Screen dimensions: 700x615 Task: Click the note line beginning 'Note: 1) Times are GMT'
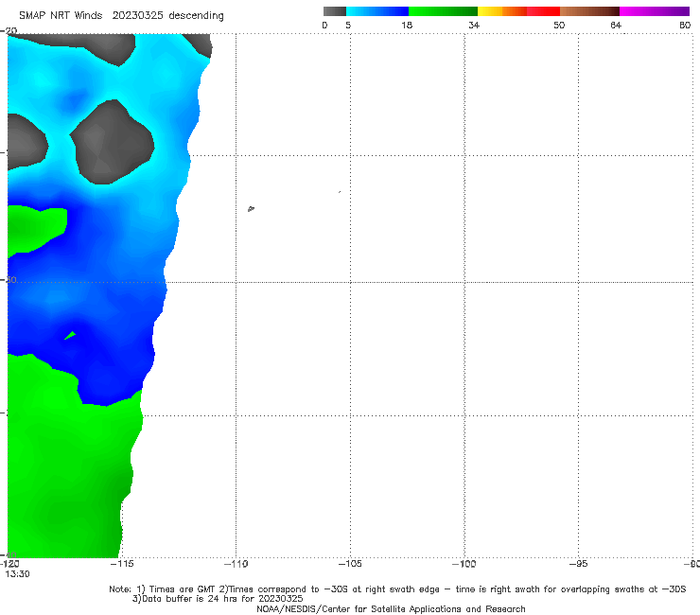pyautogui.click(x=397, y=589)
